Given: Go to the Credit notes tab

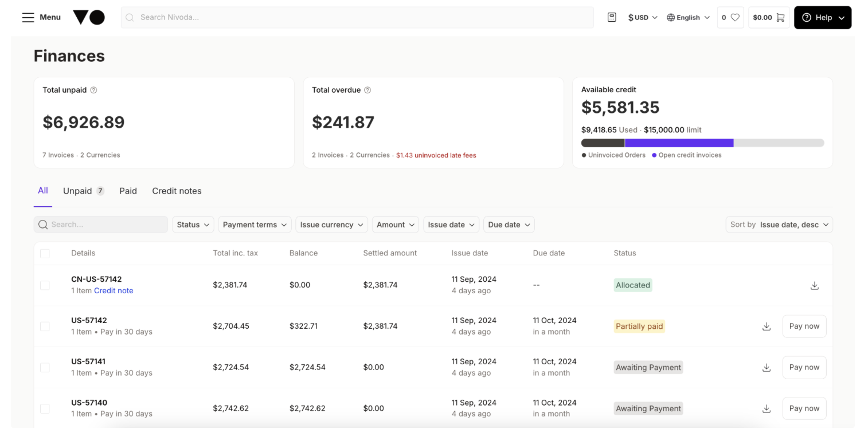Looking at the screenshot, I should click(177, 191).
